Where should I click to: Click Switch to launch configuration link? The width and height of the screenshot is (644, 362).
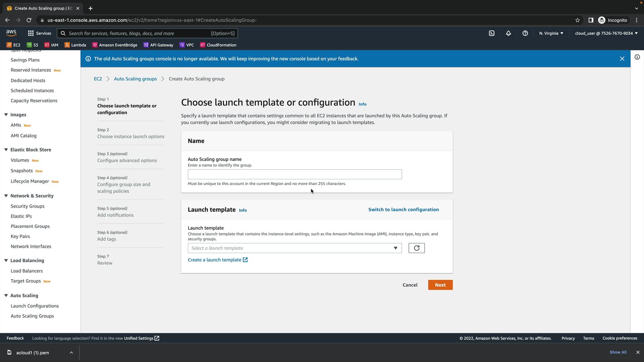[x=403, y=209]
